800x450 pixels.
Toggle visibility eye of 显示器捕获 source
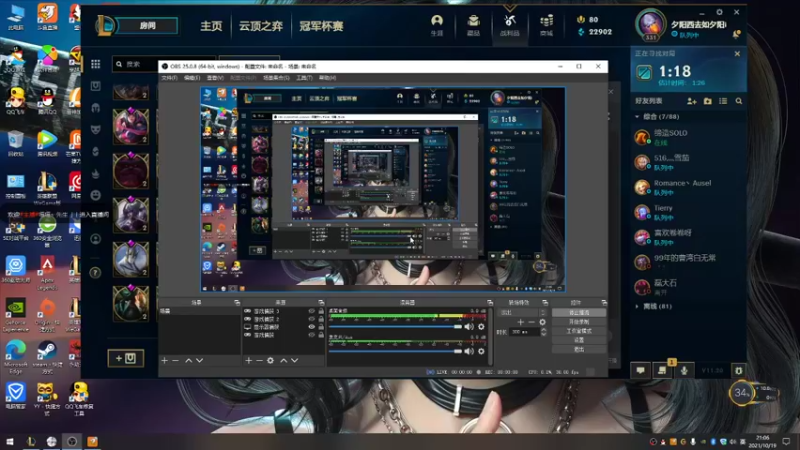click(311, 327)
